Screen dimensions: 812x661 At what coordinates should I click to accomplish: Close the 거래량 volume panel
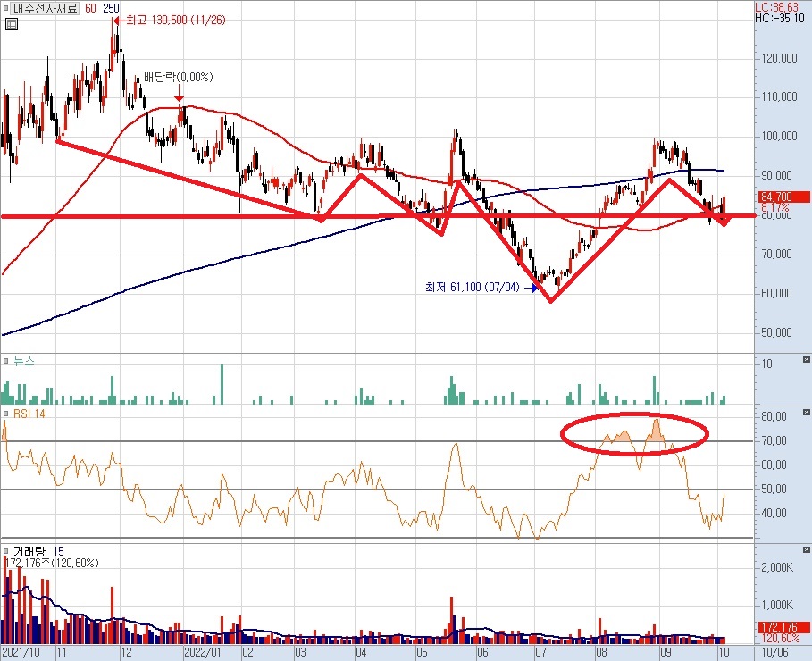pos(807,549)
